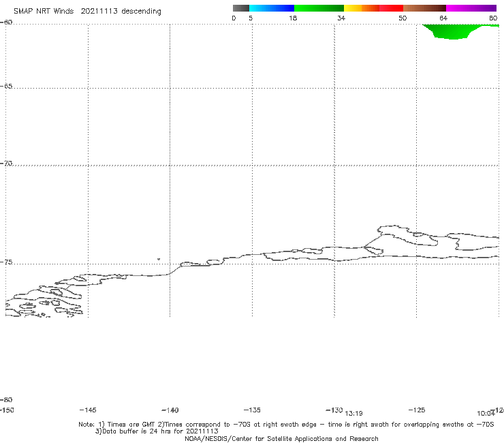Pick the cyan-blue 5–18 segment of the color bar

(272, 8)
